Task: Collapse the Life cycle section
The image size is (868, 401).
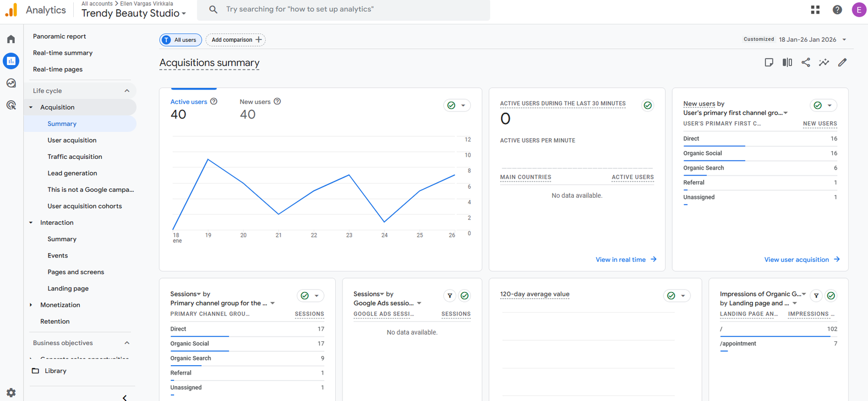Action: (126, 90)
